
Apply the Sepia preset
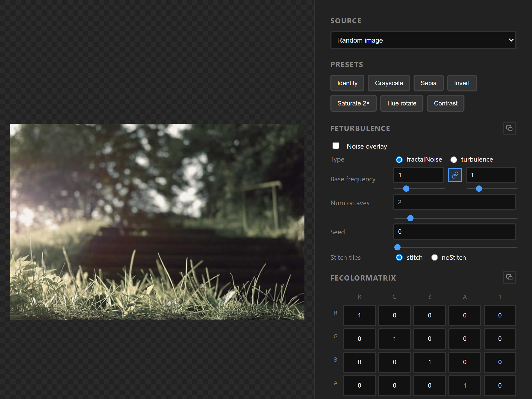(x=428, y=83)
